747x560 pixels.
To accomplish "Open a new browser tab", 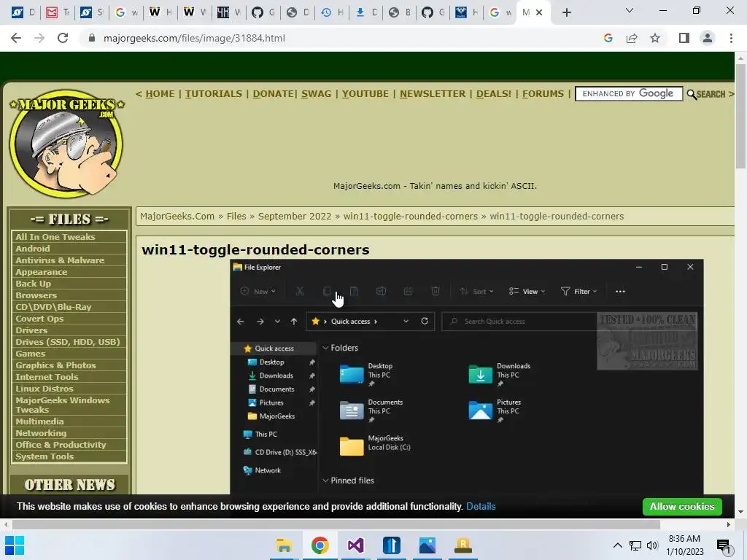I will (566, 12).
